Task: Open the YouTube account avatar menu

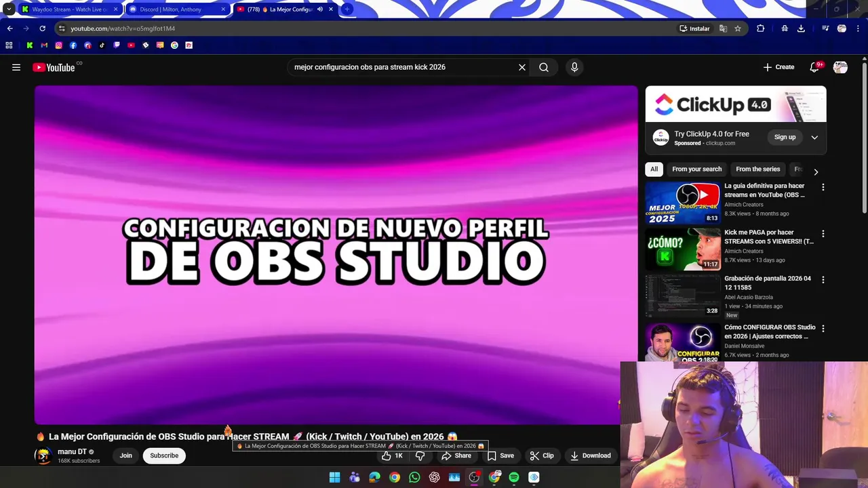Action: pos(840,67)
